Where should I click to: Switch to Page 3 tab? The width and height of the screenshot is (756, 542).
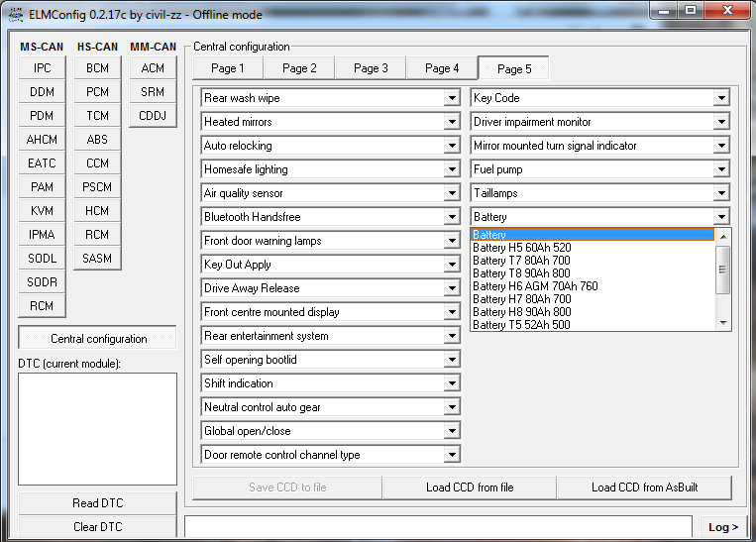coord(371,68)
